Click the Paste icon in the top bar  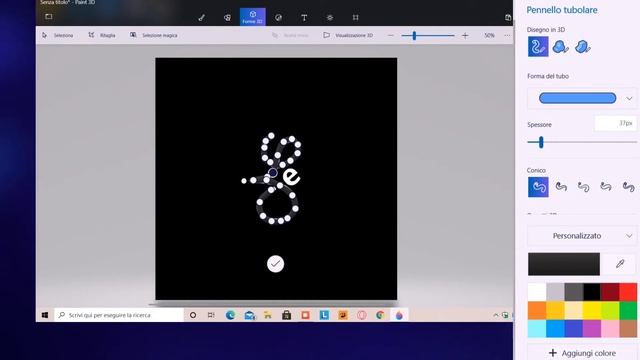(x=508, y=18)
